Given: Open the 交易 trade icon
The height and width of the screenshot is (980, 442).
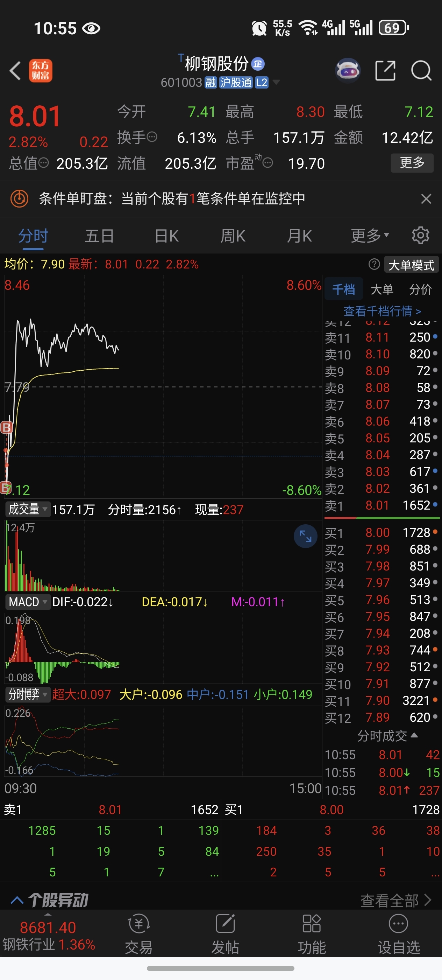Looking at the screenshot, I should (139, 934).
